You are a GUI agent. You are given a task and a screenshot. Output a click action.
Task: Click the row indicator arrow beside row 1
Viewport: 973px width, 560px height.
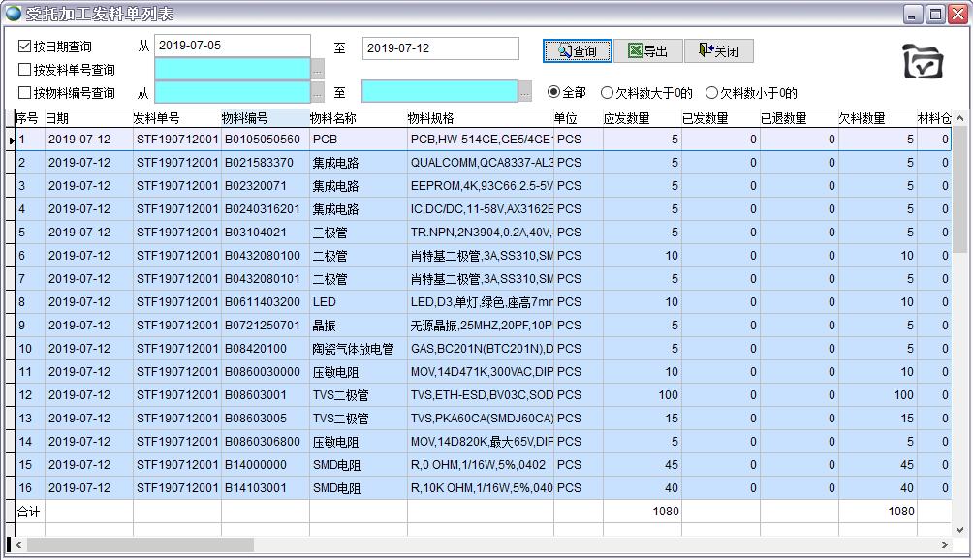12,140
